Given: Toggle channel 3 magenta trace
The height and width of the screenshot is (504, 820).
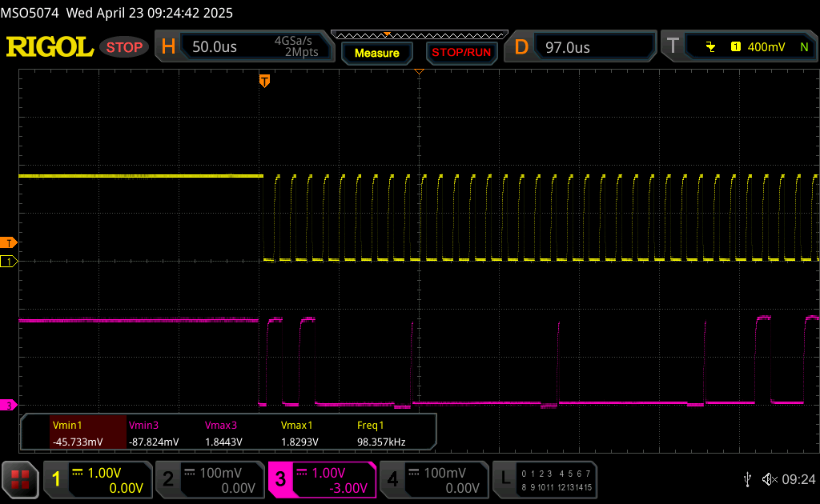Looking at the screenshot, I should (x=322, y=480).
